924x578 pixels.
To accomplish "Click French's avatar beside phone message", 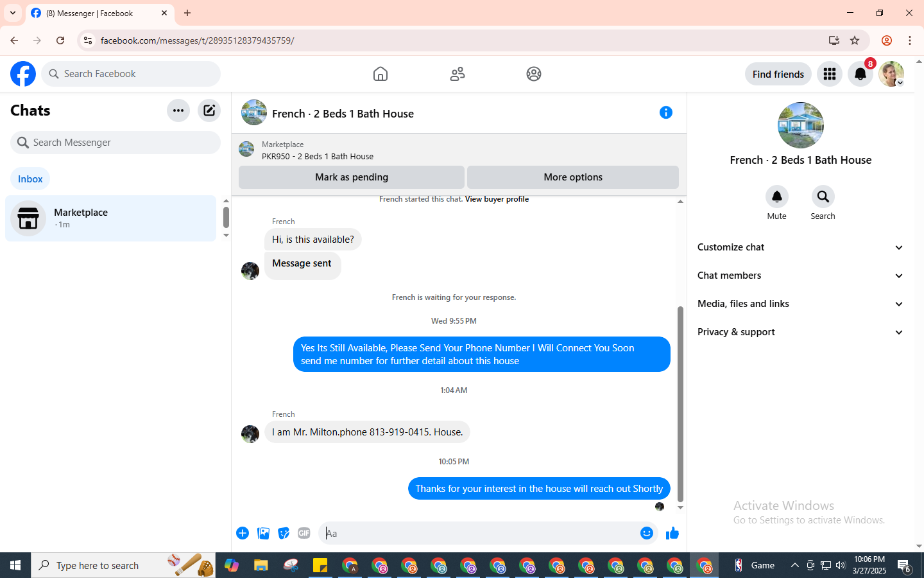I will pyautogui.click(x=250, y=434).
